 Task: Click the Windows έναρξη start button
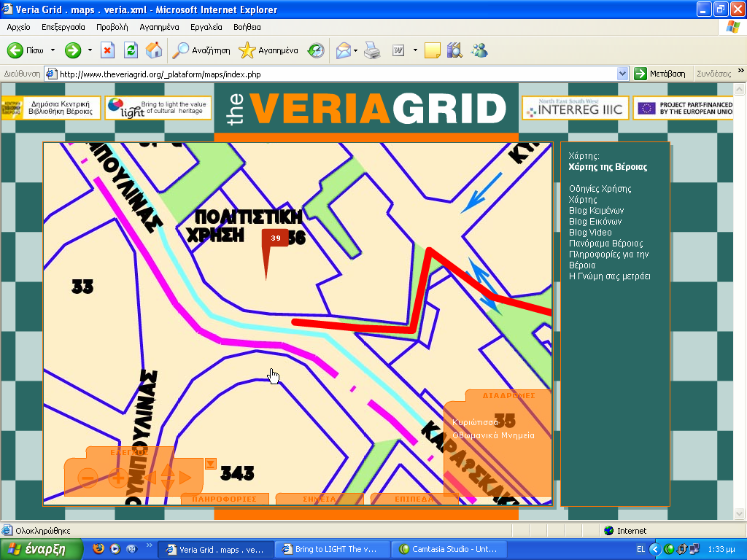[x=42, y=549]
